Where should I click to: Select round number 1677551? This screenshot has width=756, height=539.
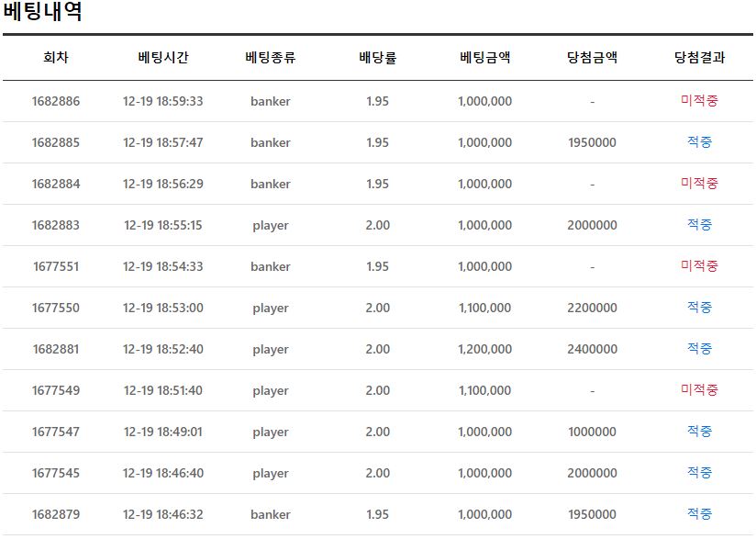coord(56,266)
